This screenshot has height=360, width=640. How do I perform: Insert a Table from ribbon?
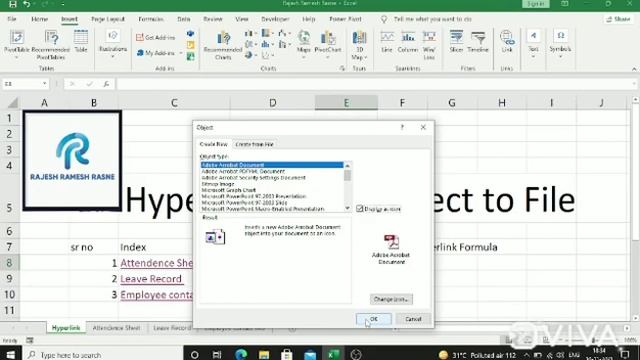(81, 41)
